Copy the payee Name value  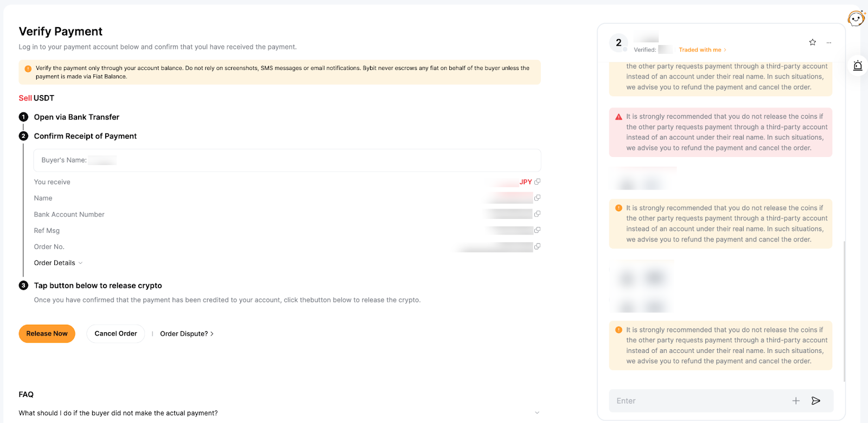537,198
